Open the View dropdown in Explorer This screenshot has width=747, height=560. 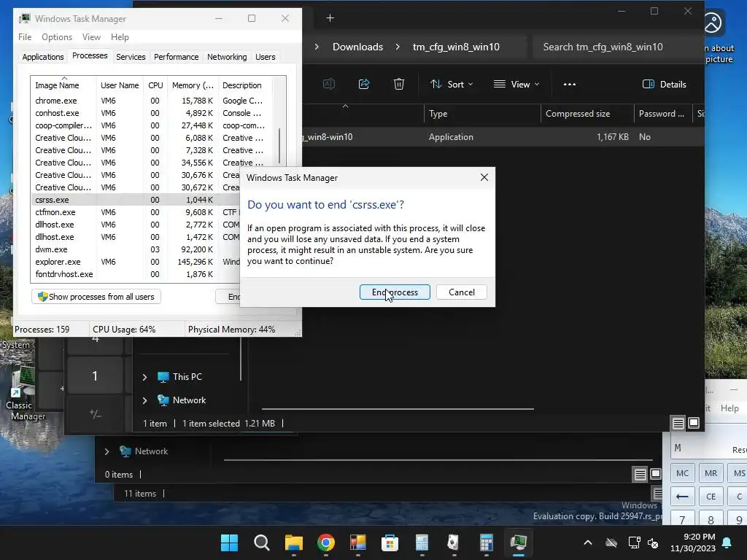516,85
